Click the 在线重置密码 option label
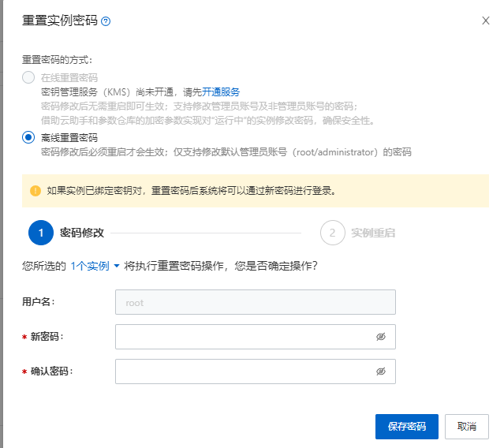The width and height of the screenshot is (504, 448). (x=69, y=77)
